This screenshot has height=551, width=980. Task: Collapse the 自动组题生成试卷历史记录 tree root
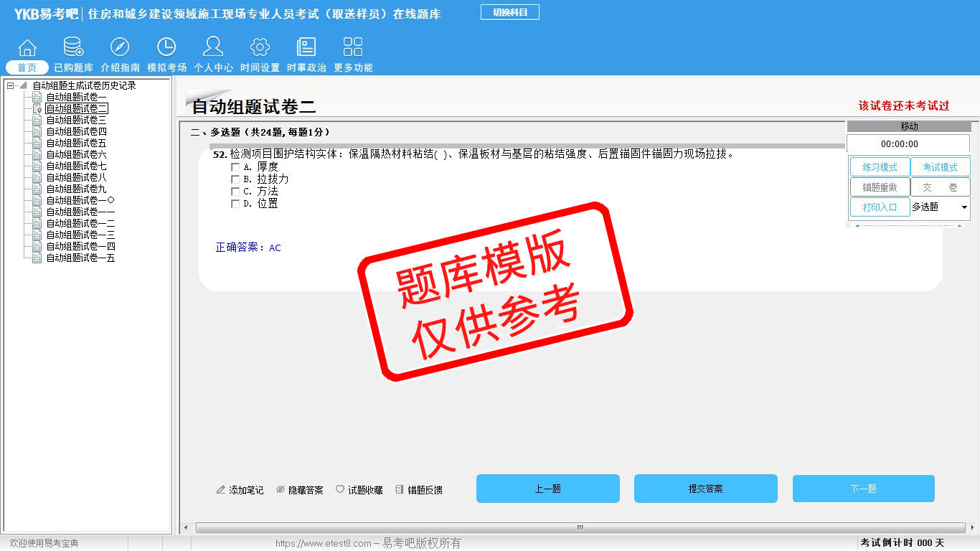10,85
